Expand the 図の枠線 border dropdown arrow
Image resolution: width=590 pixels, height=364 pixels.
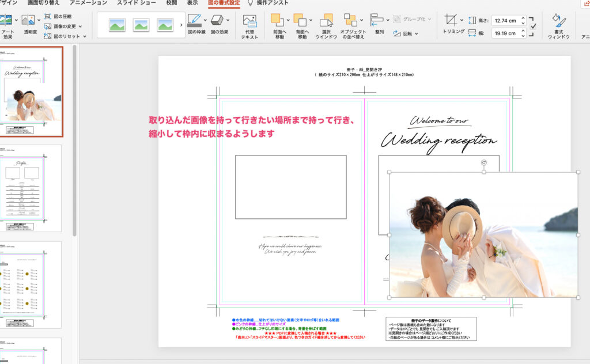206,20
